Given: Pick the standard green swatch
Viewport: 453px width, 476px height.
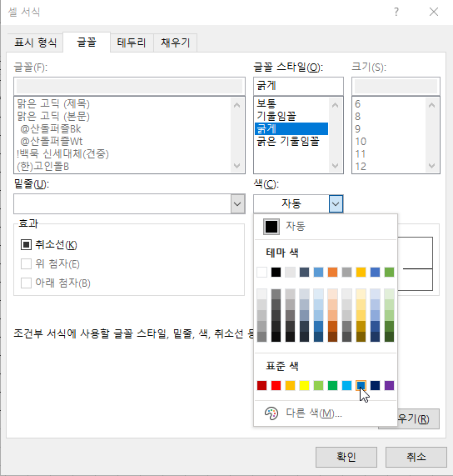Looking at the screenshot, I should [332, 385].
